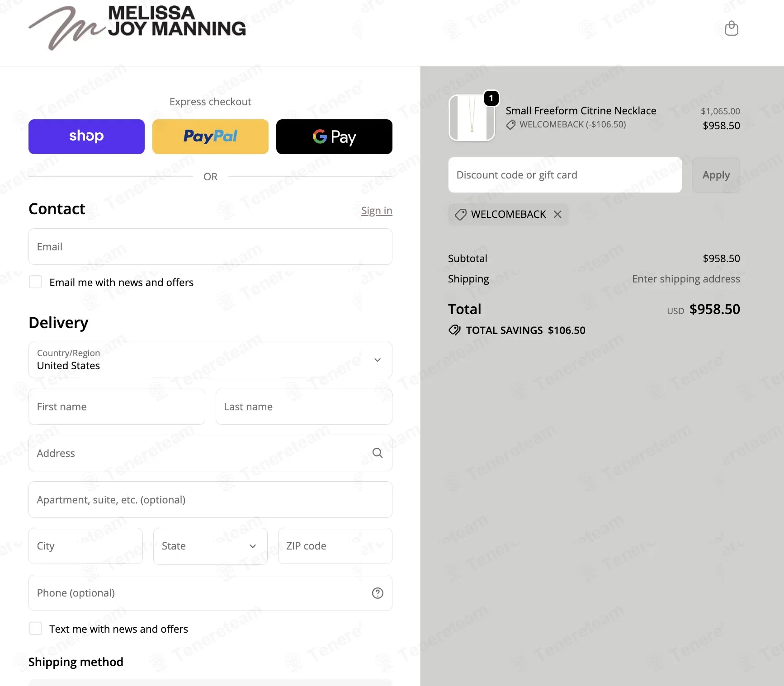Click the citrine necklace product thumbnail
The width and height of the screenshot is (784, 686).
click(x=472, y=117)
